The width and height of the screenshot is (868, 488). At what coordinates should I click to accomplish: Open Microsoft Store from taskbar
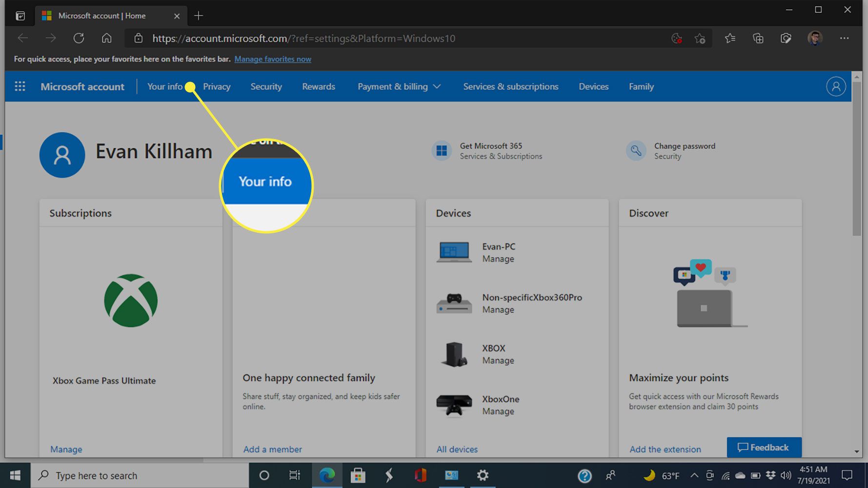point(358,475)
